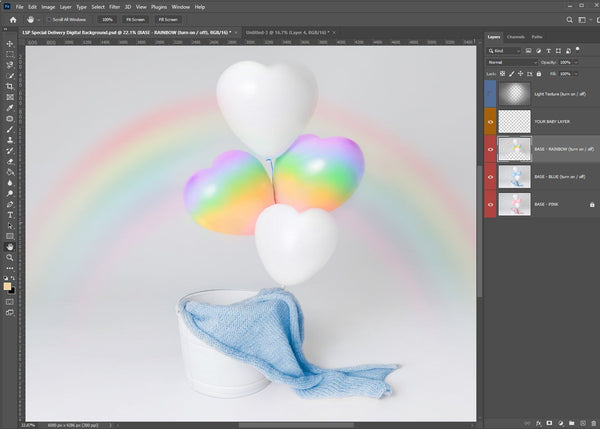Screen dimensions: 600x429
Task: Select the Brush tool
Action: coord(9,128)
